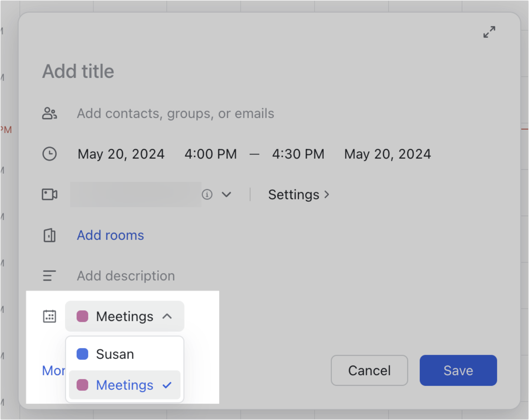The image size is (529, 420).
Task: Click the add guests people icon
Action: (x=50, y=113)
